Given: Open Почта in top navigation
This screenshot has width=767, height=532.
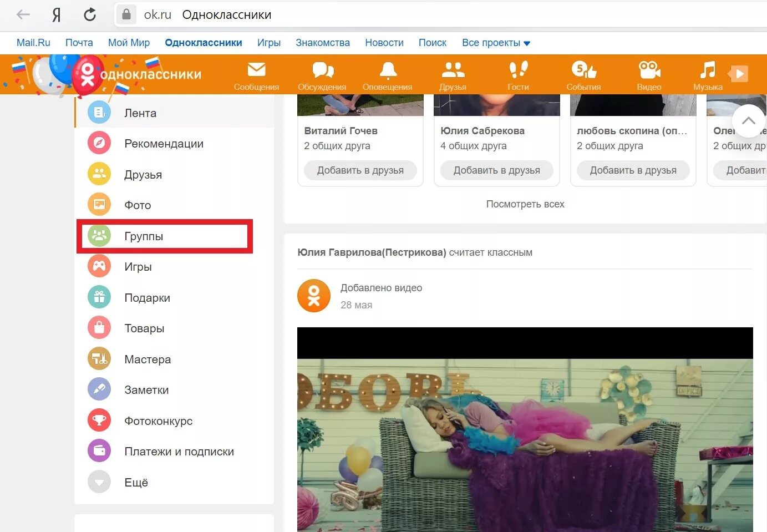Looking at the screenshot, I should point(79,43).
